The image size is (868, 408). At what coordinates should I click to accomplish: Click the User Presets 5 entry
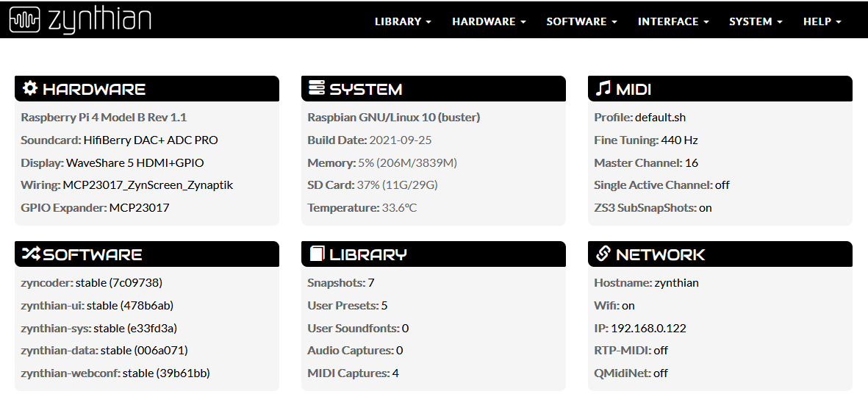(x=348, y=306)
